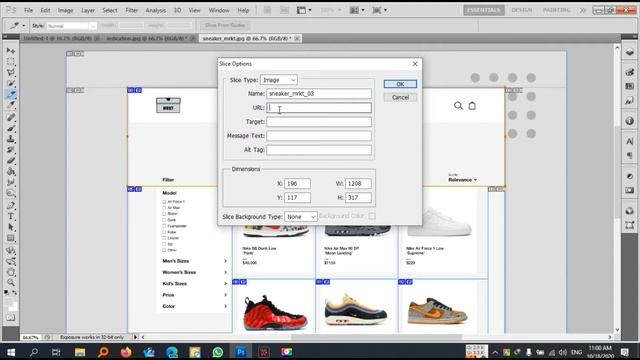Select the highlighted Slice tool
The width and height of the screenshot is (640, 360).
pyautogui.click(x=11, y=95)
